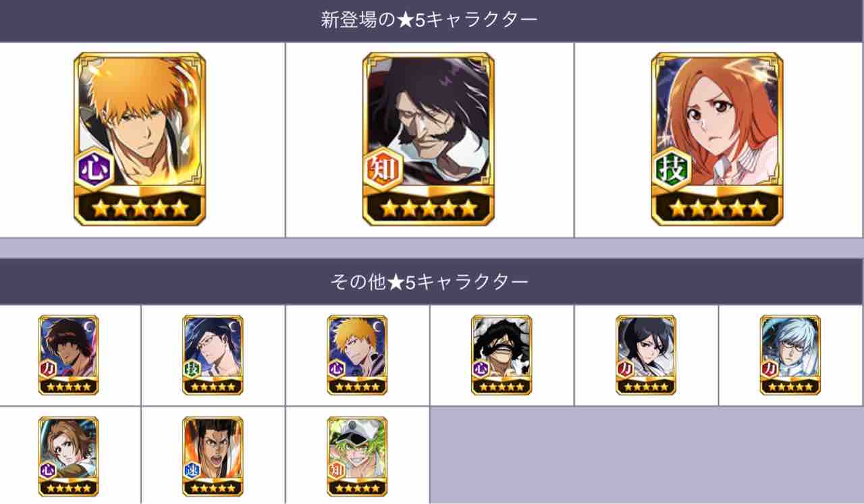864x504 pixels.
Task: Click the five-star bar under large Orihime card
Action: 718,208
